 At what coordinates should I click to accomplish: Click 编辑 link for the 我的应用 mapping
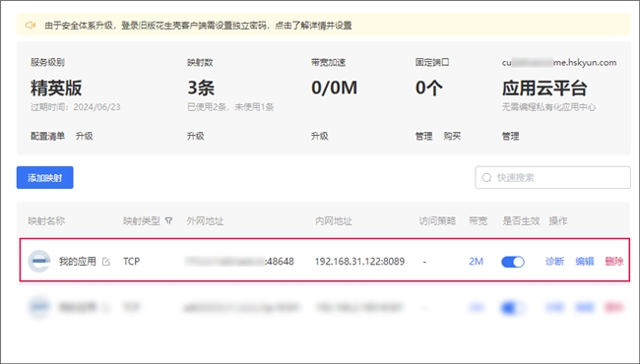pos(585,262)
